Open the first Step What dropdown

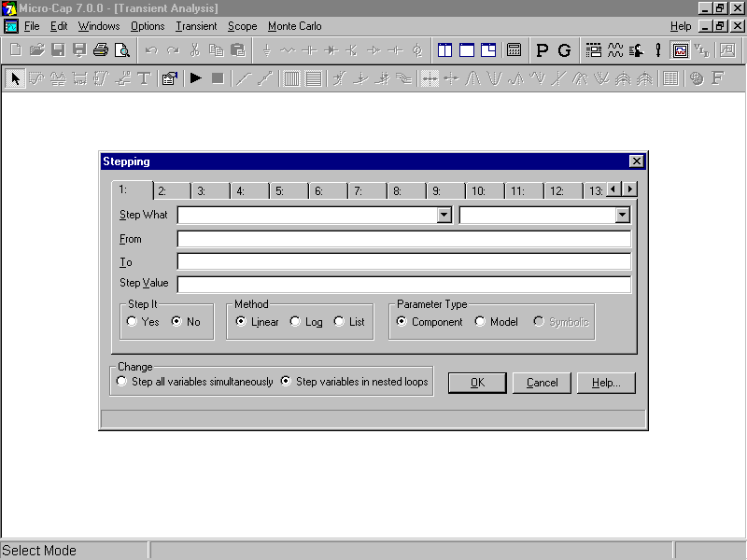[444, 215]
